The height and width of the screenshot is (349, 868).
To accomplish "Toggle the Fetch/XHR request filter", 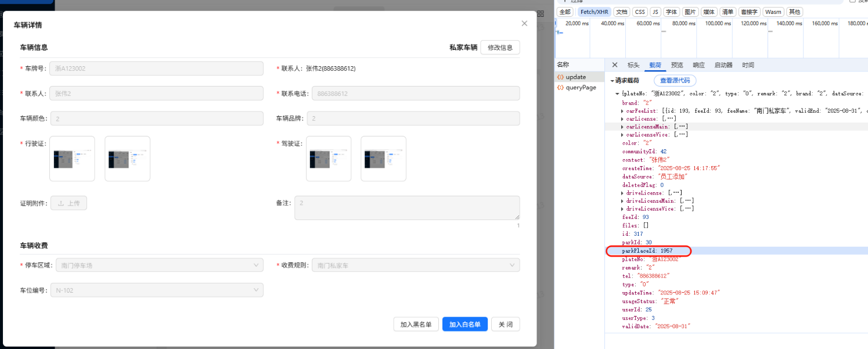I will point(594,12).
